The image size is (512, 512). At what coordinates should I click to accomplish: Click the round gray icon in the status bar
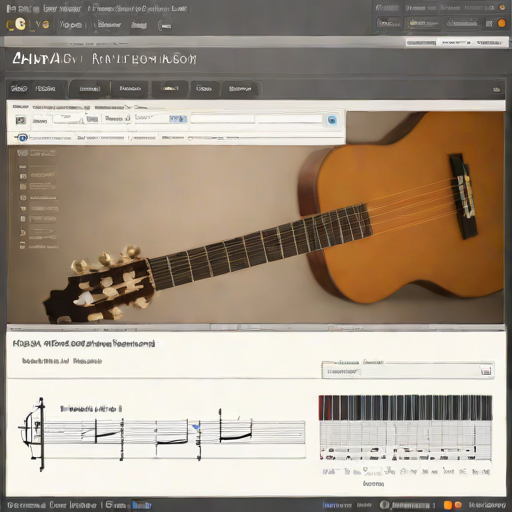coord(385,505)
